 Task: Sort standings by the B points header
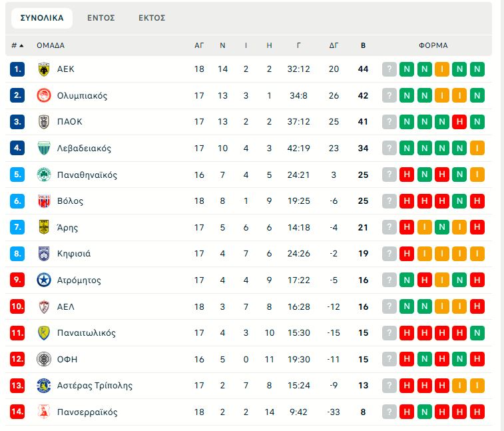(363, 45)
